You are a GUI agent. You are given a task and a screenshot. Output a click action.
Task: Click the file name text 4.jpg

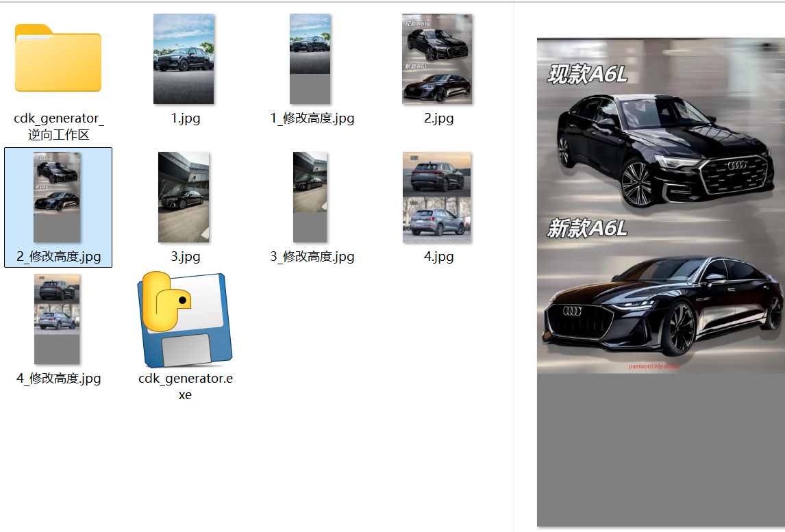tap(438, 257)
